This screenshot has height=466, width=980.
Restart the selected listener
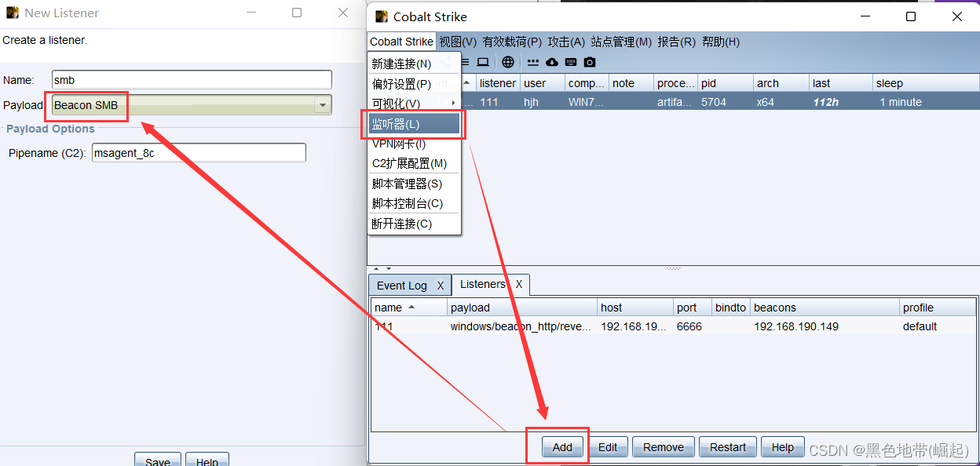727,446
